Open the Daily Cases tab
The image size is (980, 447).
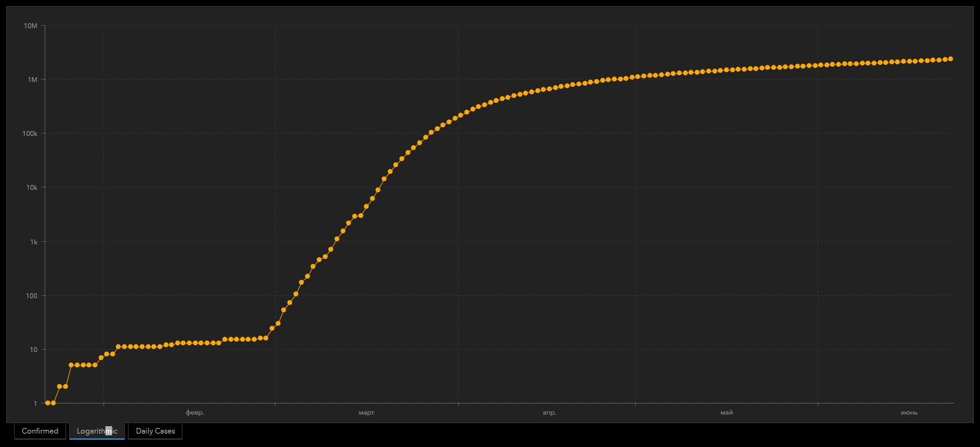click(155, 431)
